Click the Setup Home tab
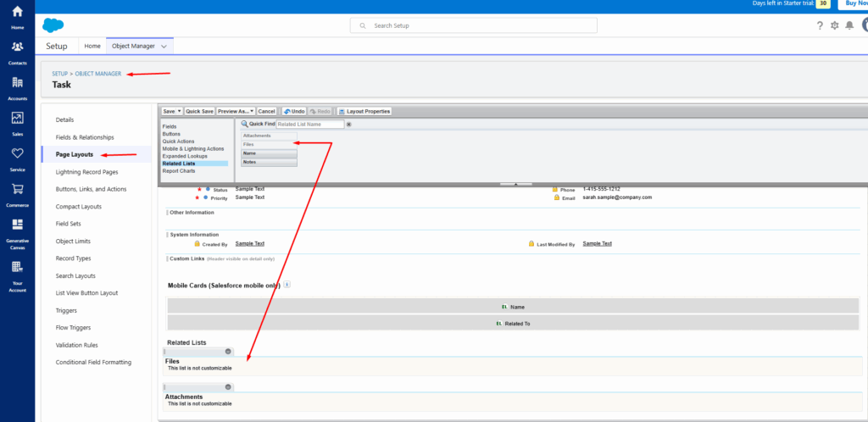The width and height of the screenshot is (868, 422). click(x=92, y=46)
